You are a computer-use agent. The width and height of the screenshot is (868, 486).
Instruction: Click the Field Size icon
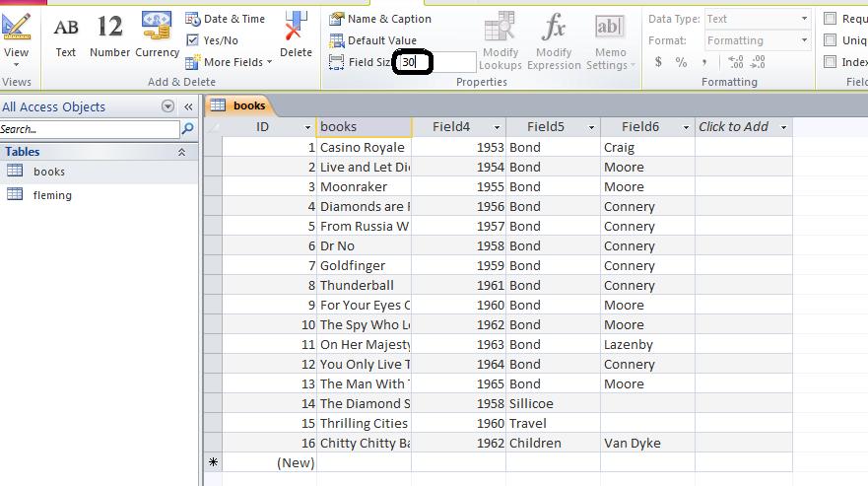(x=336, y=62)
